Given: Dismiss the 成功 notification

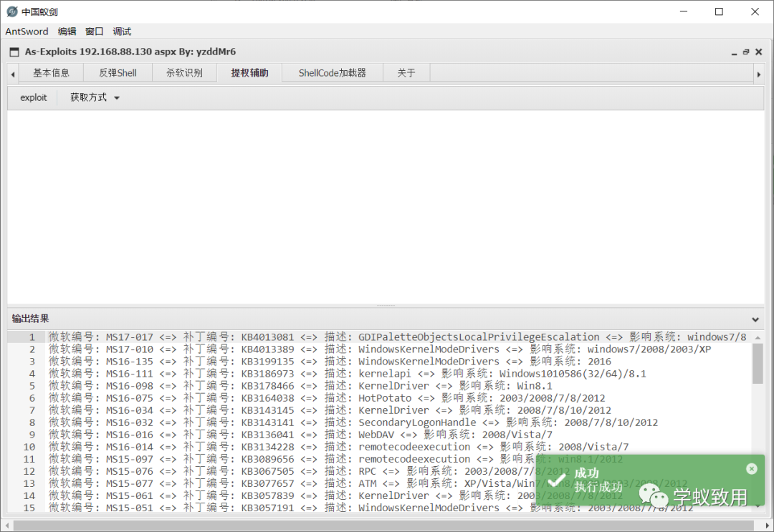Looking at the screenshot, I should (x=751, y=469).
